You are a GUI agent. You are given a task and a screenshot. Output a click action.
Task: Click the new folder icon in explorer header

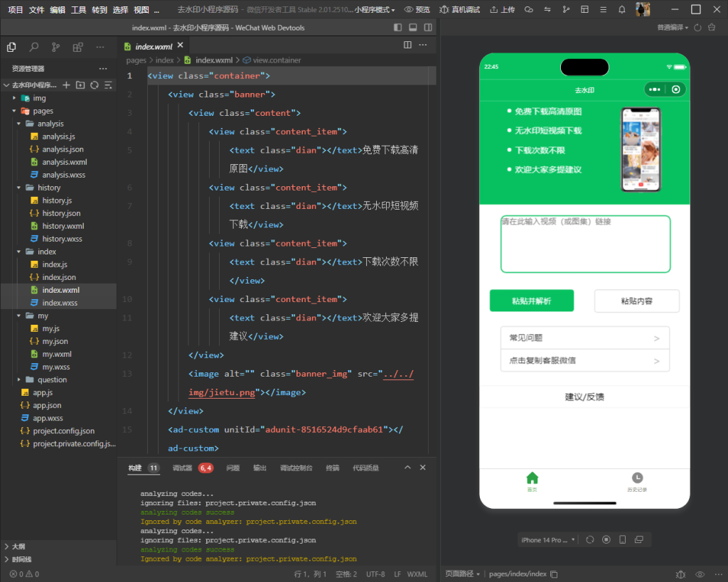[80, 85]
